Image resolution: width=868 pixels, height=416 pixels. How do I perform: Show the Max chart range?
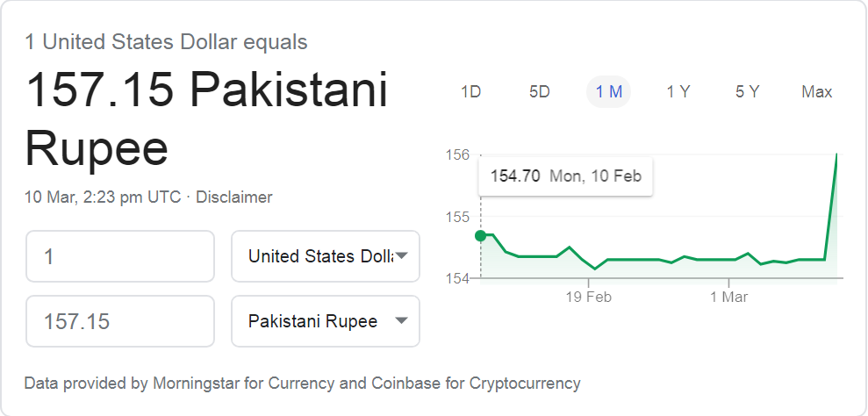(816, 91)
